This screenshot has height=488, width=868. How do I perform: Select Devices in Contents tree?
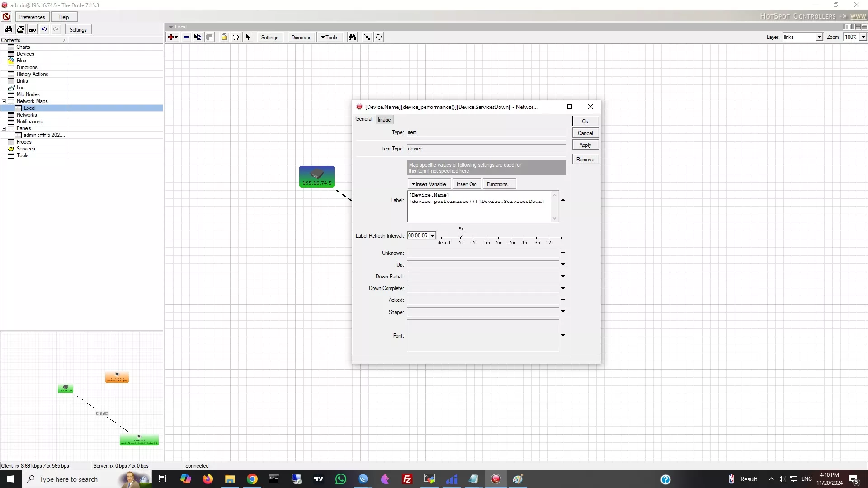point(25,54)
